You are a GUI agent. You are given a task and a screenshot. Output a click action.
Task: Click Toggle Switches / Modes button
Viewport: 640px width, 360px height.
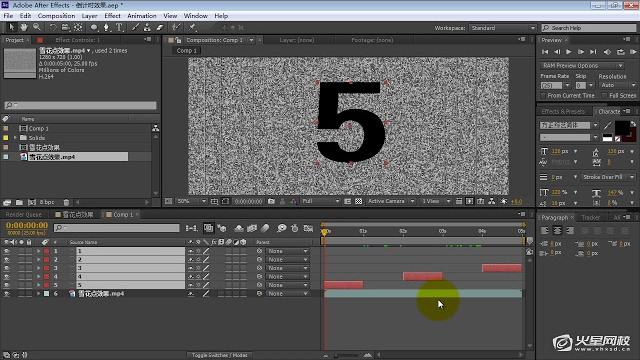tap(219, 355)
